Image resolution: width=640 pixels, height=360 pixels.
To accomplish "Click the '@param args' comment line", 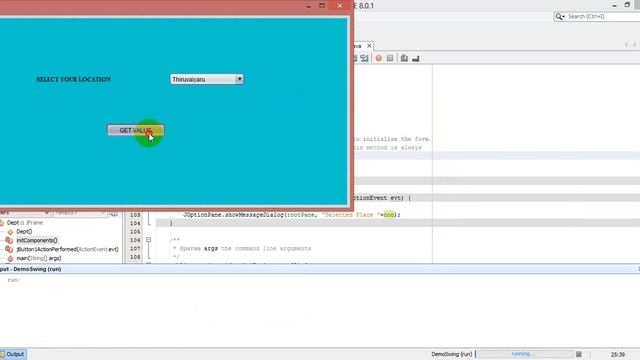I will point(242,248).
